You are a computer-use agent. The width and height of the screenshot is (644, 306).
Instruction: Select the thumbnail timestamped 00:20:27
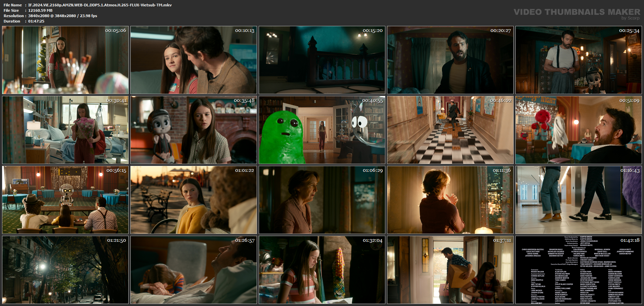coord(450,60)
